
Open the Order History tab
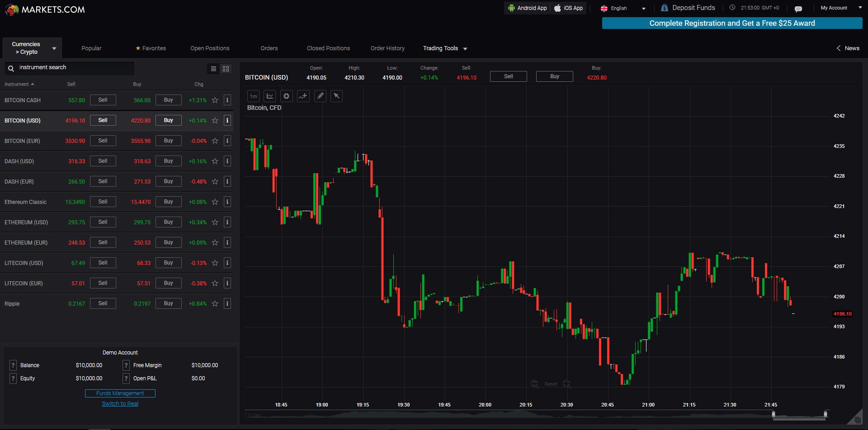(x=387, y=48)
